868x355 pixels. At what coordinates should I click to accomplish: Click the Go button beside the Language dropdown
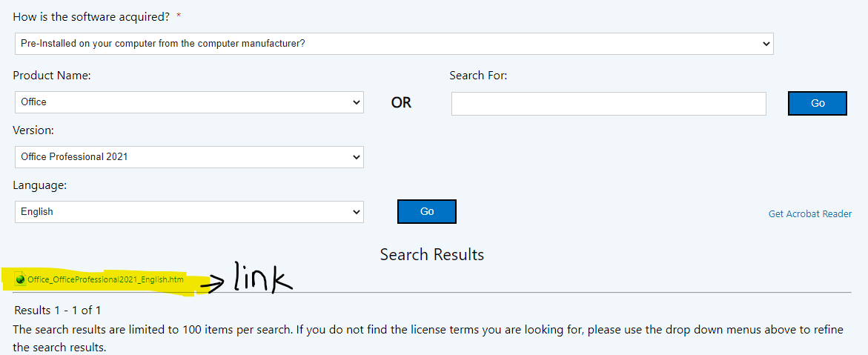(427, 211)
